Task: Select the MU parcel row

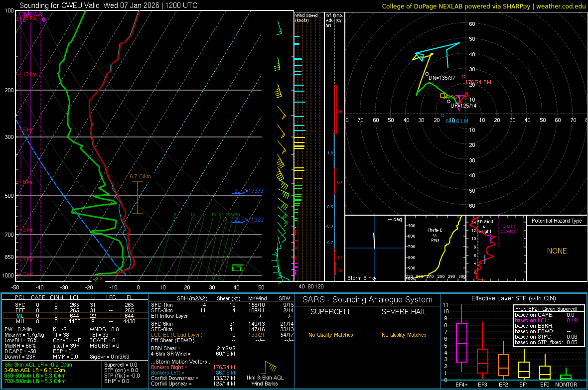Action: (x=75, y=321)
